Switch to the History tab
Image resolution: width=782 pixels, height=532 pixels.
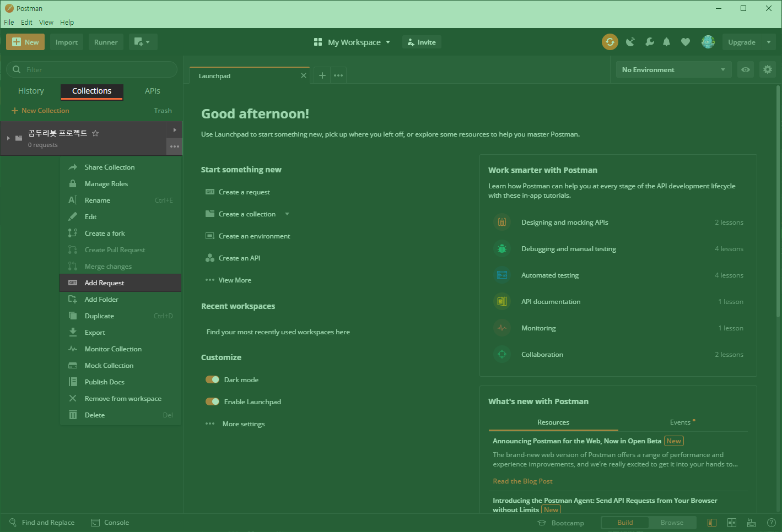tap(31, 91)
